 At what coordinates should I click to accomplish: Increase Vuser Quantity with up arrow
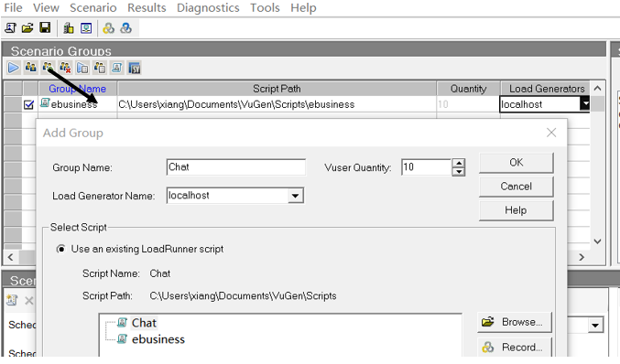coord(458,164)
